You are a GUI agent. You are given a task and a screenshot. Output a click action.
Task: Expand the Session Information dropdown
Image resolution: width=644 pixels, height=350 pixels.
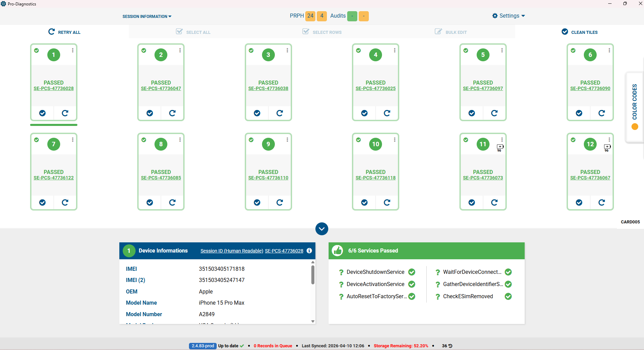[x=146, y=16]
